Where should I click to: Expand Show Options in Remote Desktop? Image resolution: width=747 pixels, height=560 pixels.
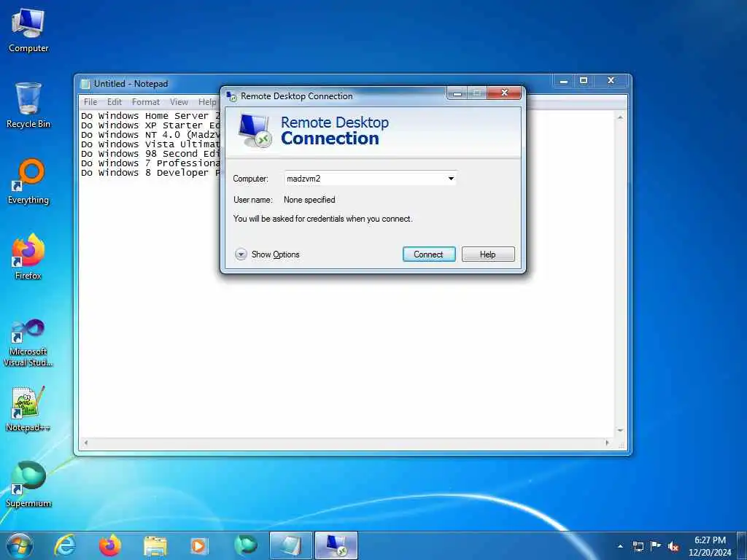point(267,254)
